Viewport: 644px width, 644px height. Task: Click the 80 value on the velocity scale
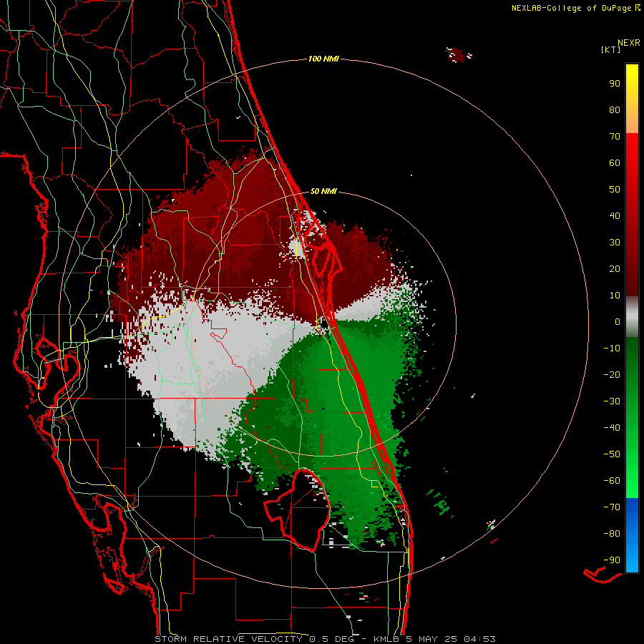(x=615, y=109)
